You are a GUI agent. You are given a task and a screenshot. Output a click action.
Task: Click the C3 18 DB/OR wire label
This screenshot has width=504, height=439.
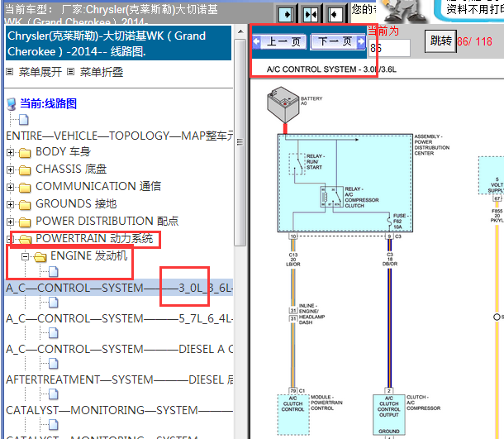390,260
